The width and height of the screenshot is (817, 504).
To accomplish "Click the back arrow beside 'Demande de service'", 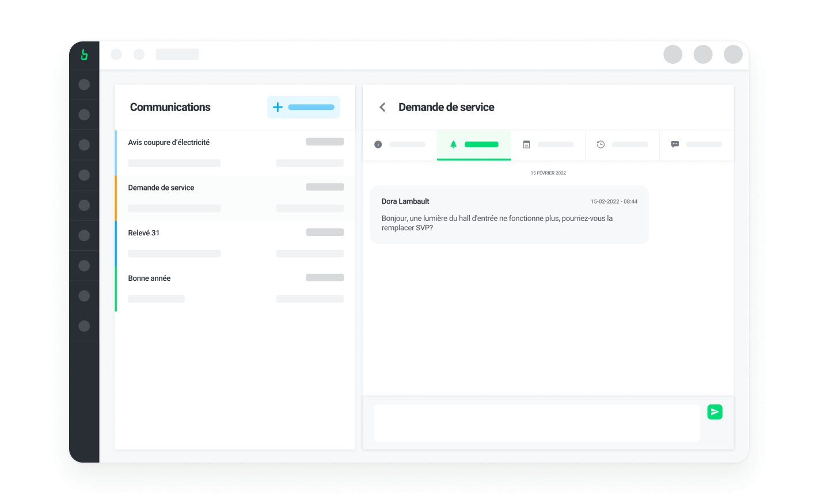I will pyautogui.click(x=382, y=107).
